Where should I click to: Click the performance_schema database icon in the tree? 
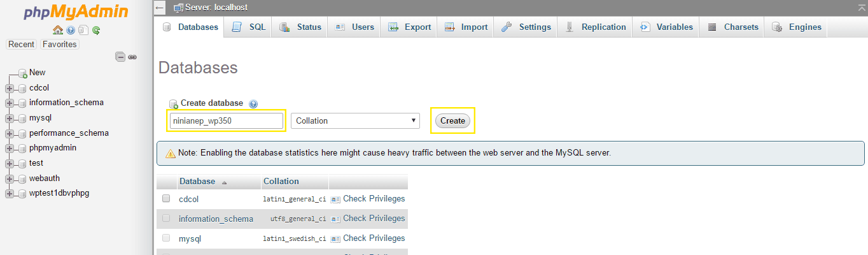22,134
